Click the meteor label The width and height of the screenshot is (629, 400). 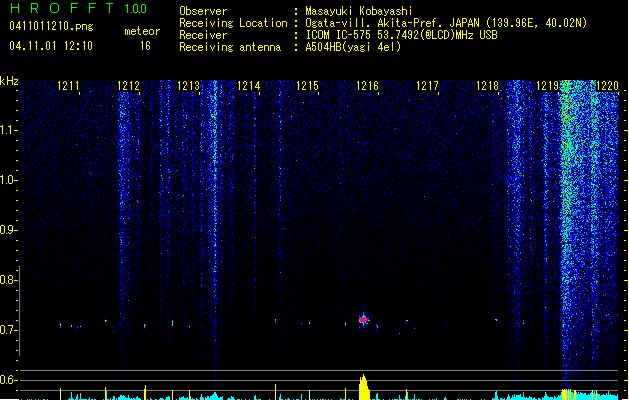pos(142,31)
